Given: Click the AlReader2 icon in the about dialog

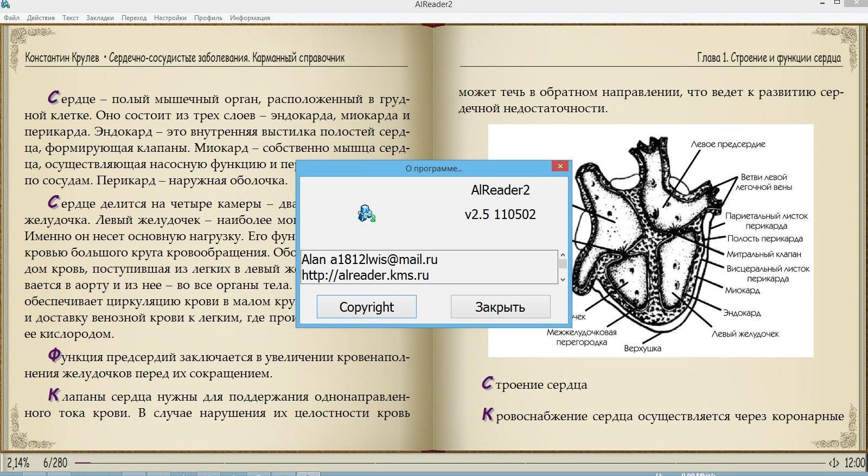Looking at the screenshot, I should 367,214.
